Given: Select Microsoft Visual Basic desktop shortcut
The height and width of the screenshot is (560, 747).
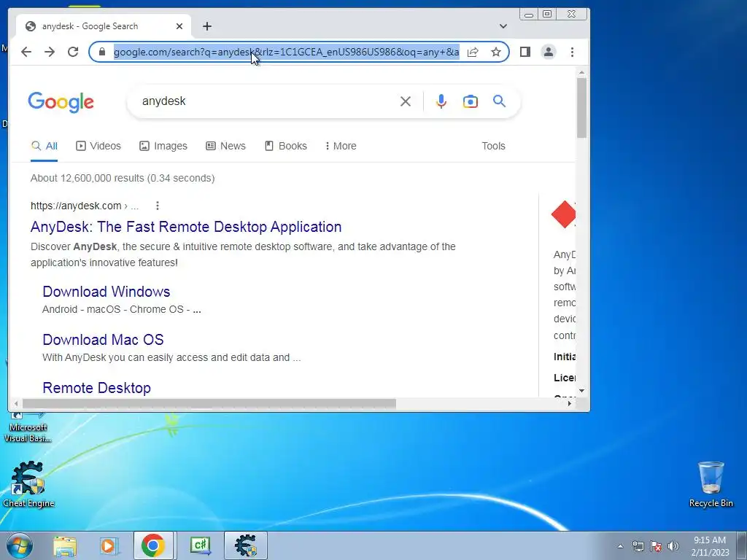Looking at the screenshot, I should click(x=27, y=427).
